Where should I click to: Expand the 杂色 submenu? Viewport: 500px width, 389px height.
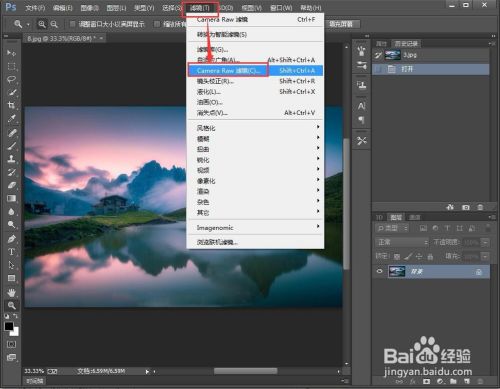255,202
